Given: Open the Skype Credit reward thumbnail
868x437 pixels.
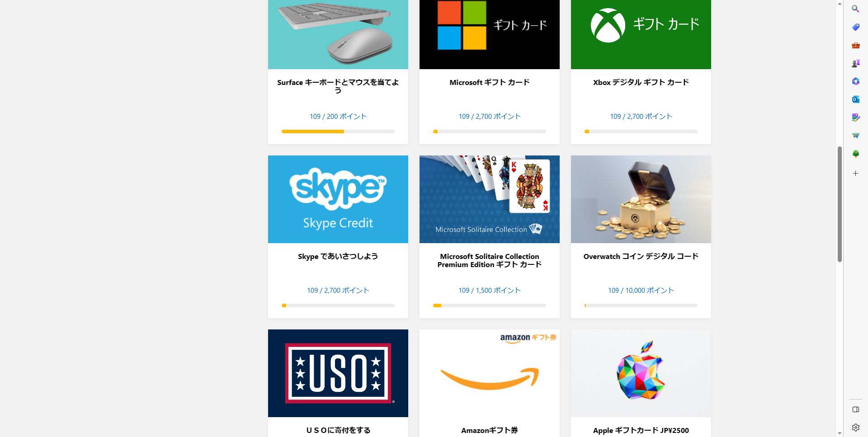Looking at the screenshot, I should tap(338, 199).
